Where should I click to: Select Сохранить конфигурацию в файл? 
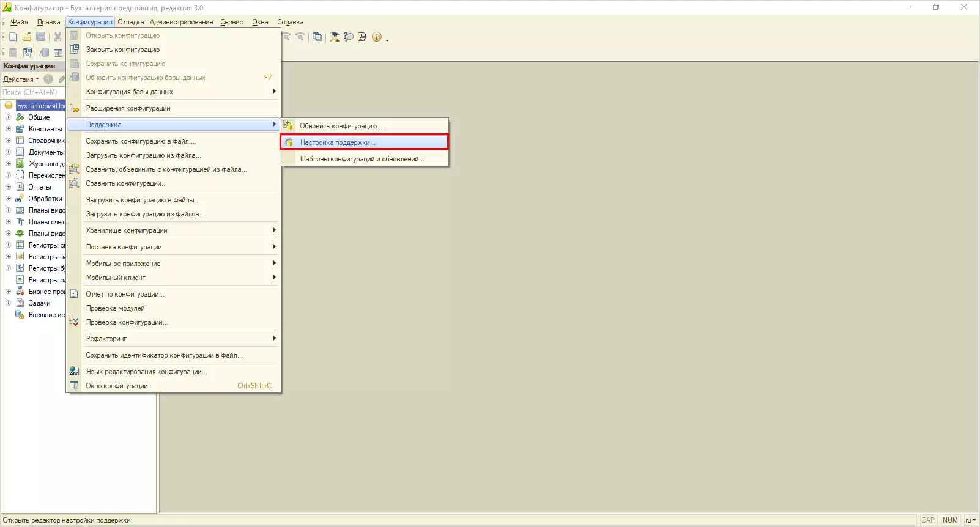coord(174,141)
